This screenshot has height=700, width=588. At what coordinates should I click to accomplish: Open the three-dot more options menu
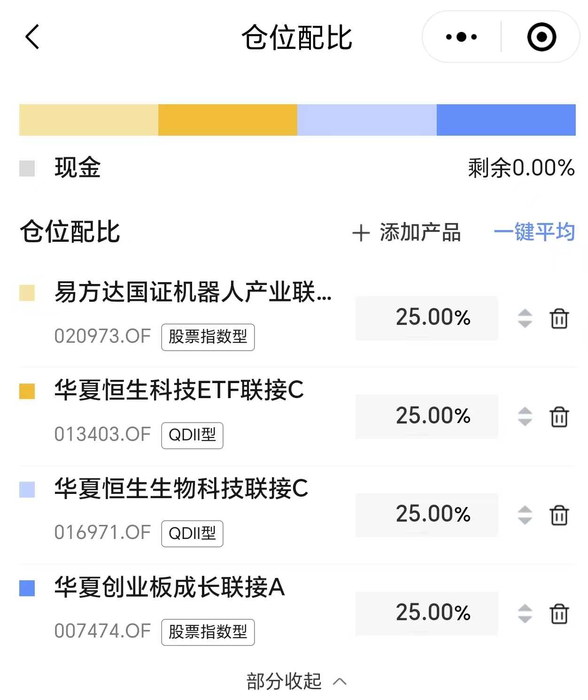tap(461, 37)
